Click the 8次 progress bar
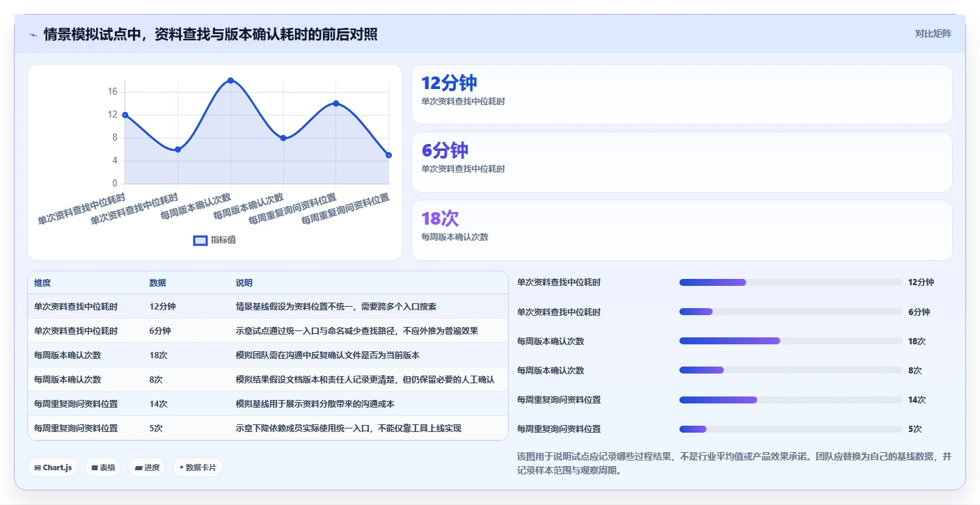 (791, 370)
